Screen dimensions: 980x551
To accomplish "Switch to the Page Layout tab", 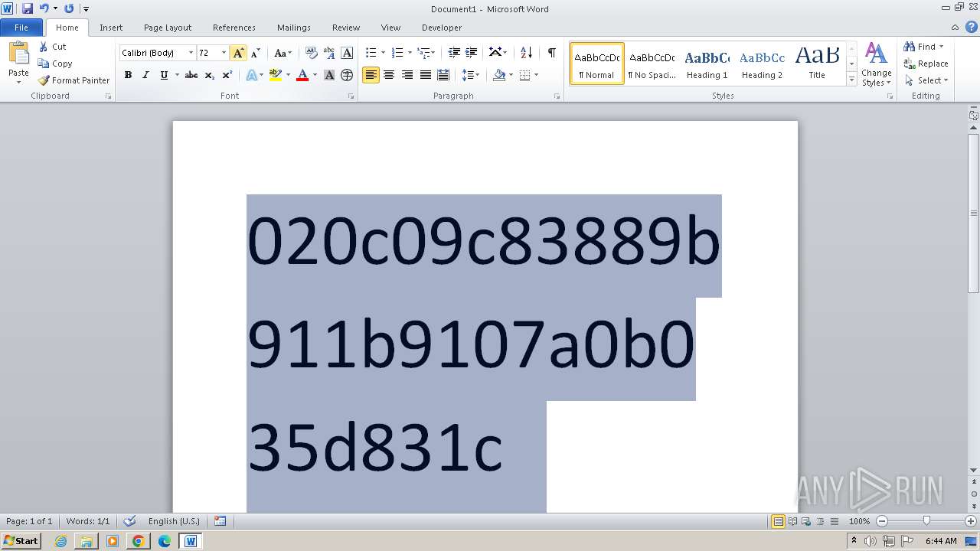I will [168, 28].
